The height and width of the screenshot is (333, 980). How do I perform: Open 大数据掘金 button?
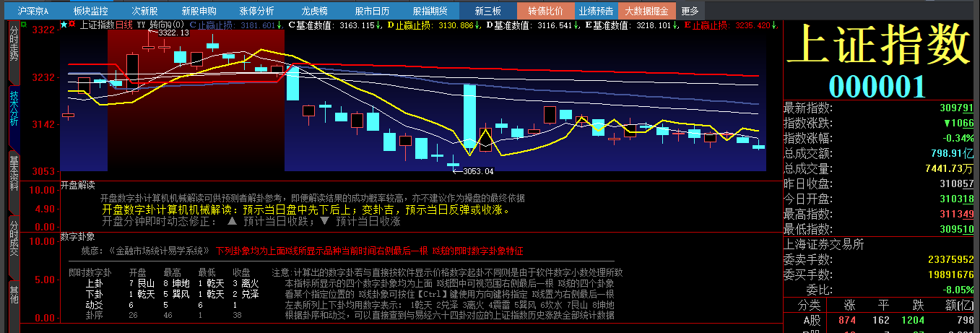(646, 11)
